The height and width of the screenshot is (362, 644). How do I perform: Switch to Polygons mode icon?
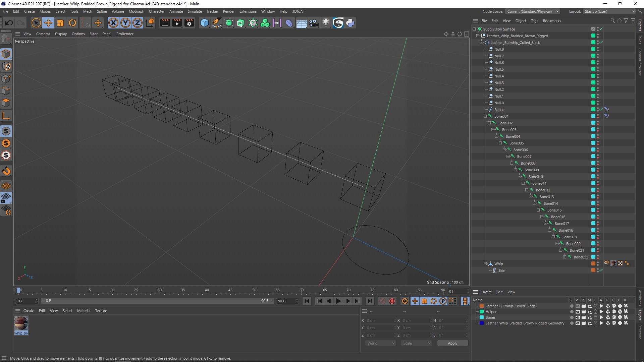[x=6, y=103]
